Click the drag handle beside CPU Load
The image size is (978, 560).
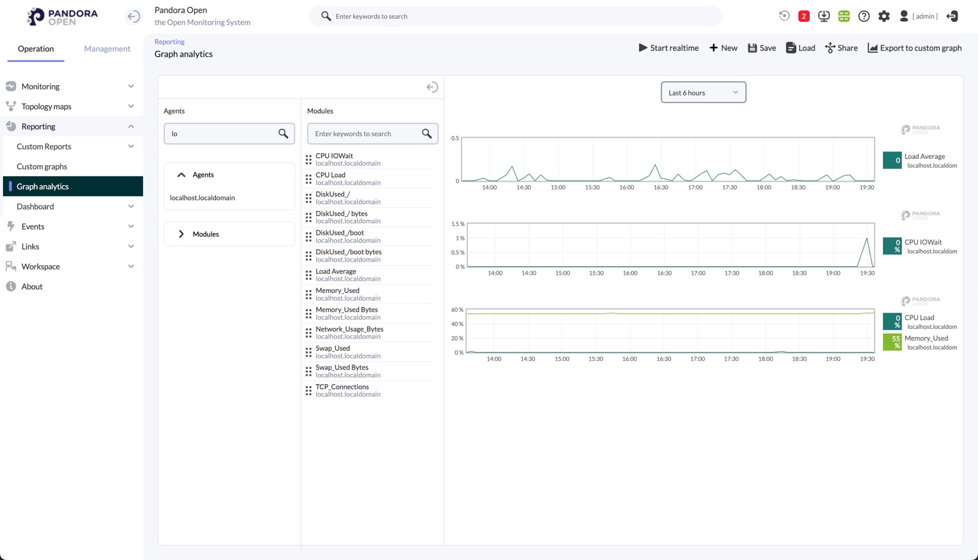coord(309,179)
